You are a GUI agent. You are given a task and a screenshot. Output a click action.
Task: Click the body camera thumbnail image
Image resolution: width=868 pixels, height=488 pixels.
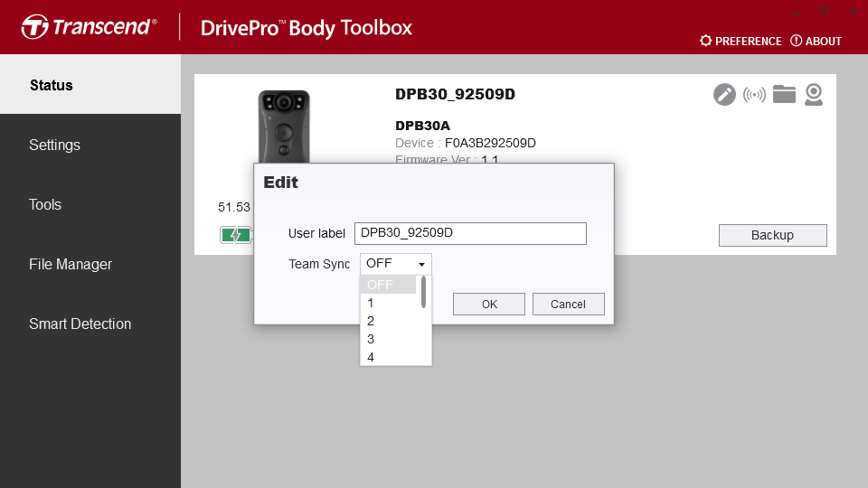pos(284,127)
